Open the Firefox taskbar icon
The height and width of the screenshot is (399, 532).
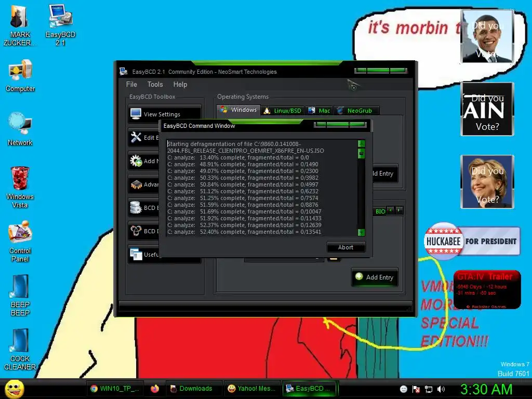[155, 389]
